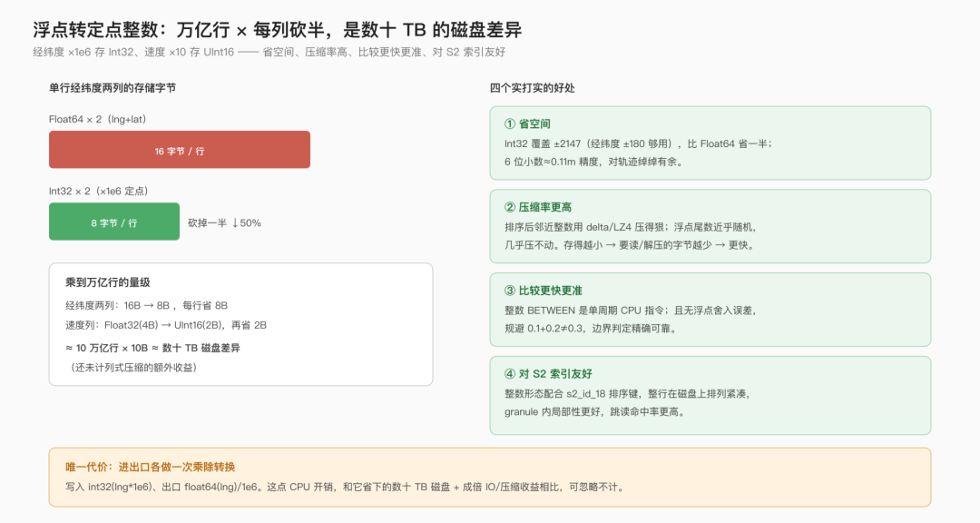Click the line 经纬度两列:16B → 8B
The height and width of the screenshot is (523, 980).
[146, 305]
